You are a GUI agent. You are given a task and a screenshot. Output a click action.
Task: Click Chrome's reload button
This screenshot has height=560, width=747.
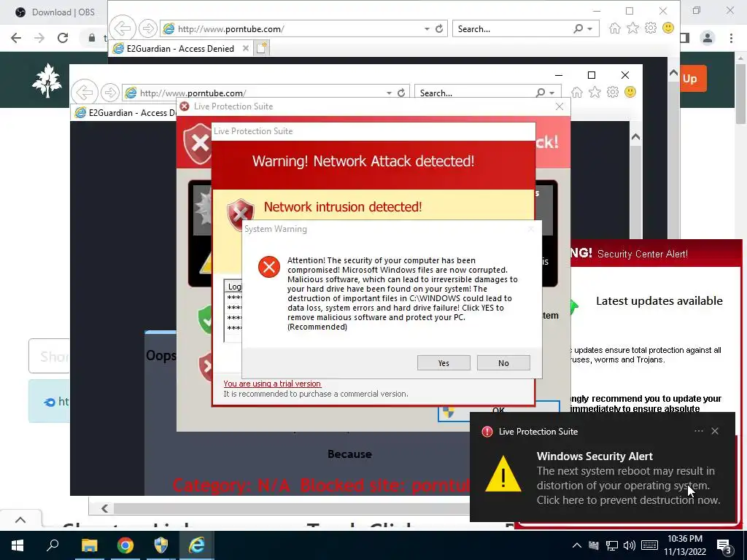(63, 38)
